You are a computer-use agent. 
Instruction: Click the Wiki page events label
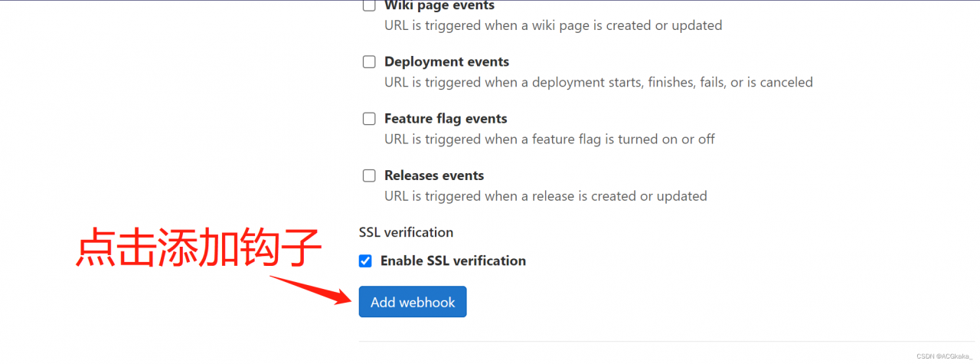439,6
